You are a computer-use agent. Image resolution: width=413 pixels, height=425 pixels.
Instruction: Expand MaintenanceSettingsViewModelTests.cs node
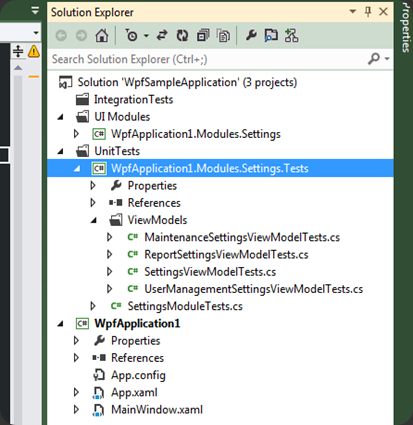pyautogui.click(x=109, y=237)
